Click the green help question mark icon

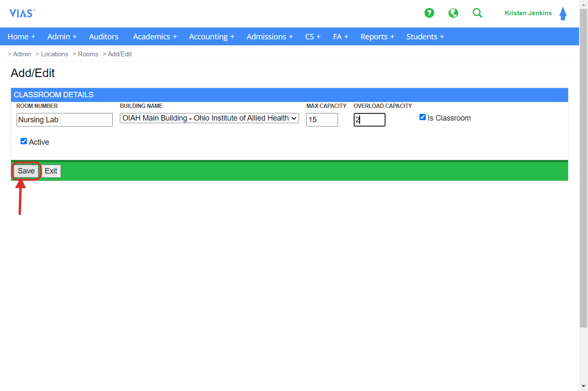[x=429, y=13]
